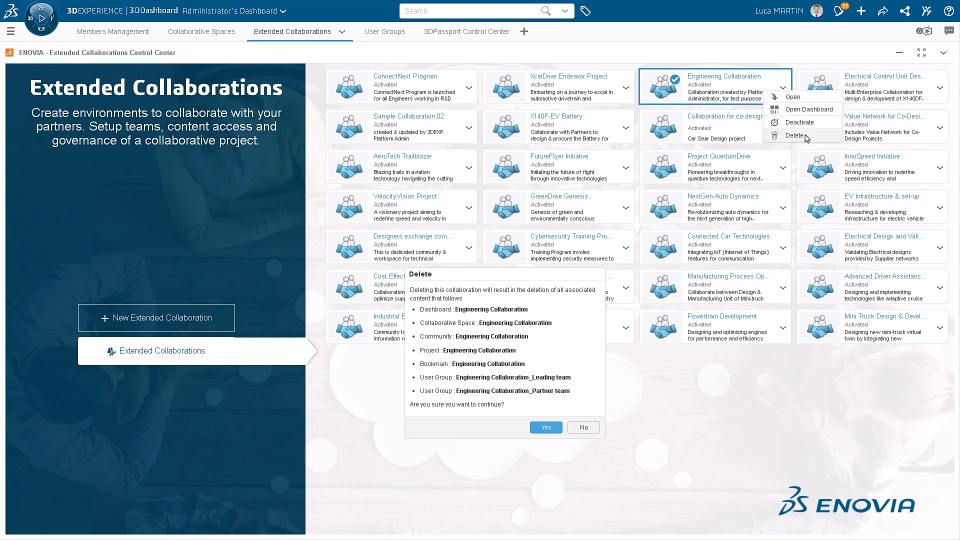Switch to the Members Management tab

pyautogui.click(x=113, y=31)
